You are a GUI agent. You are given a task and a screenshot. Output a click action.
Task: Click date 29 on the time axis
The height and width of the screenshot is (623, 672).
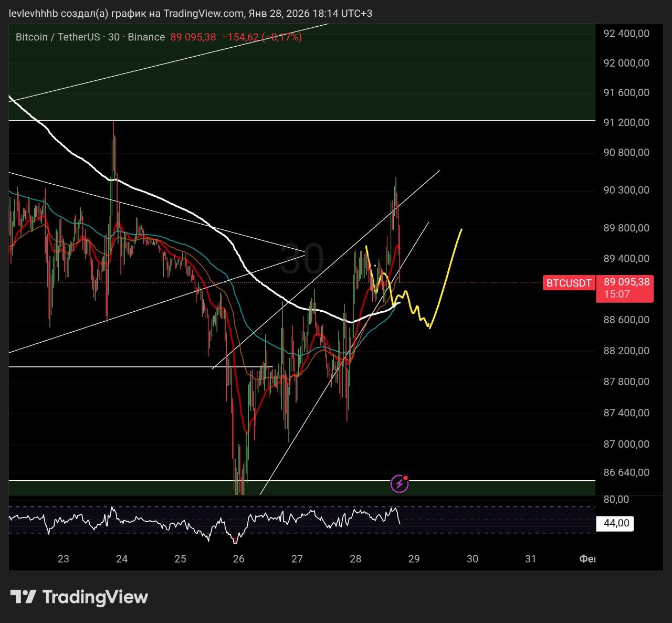coord(414,559)
